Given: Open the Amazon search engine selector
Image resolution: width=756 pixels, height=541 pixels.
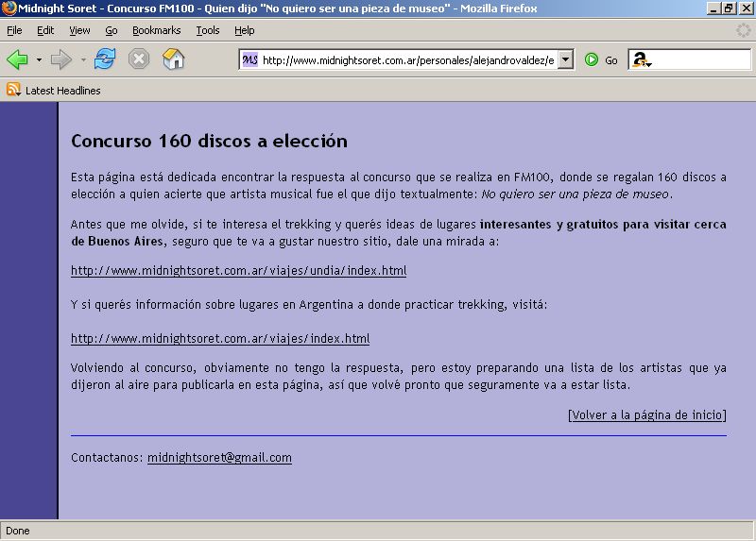Looking at the screenshot, I should pos(643,59).
